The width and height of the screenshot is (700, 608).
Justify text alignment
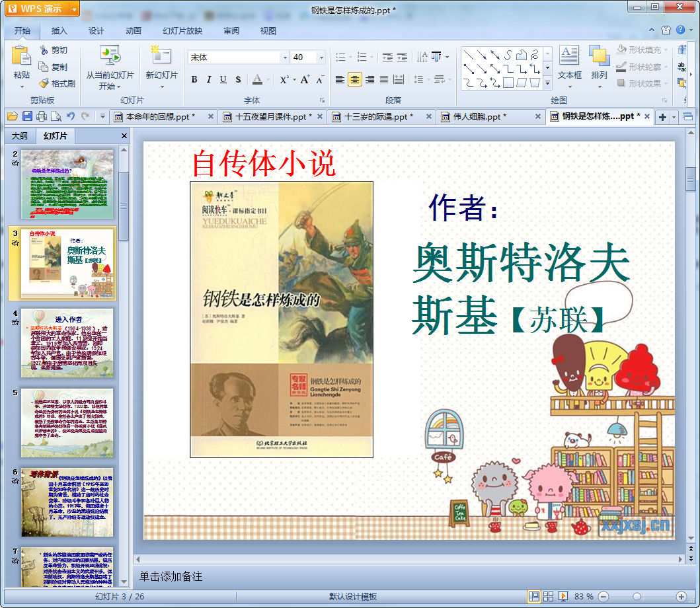pos(384,79)
